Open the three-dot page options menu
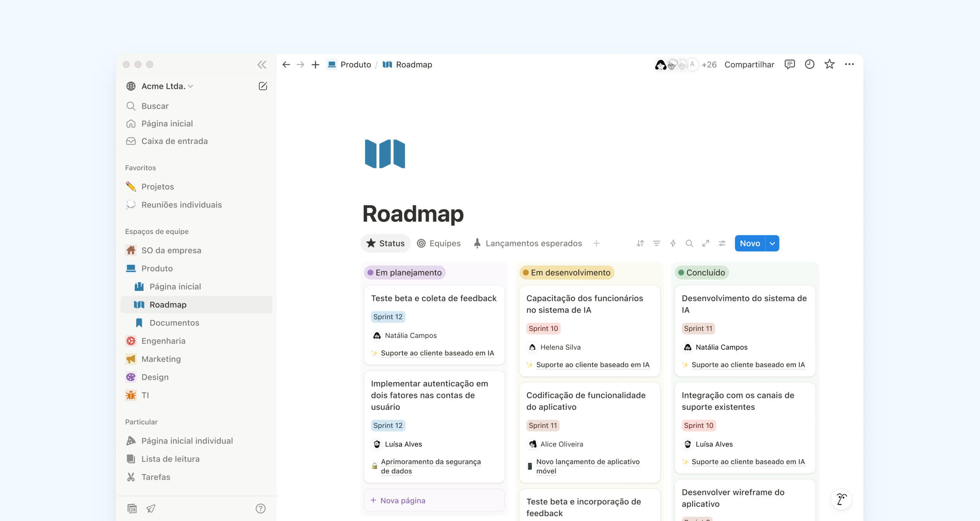The width and height of the screenshot is (980, 521). [x=849, y=65]
